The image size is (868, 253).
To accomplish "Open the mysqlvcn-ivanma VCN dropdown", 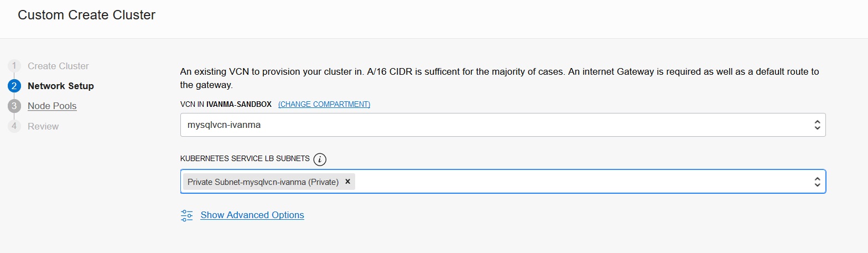I will pyautogui.click(x=498, y=125).
